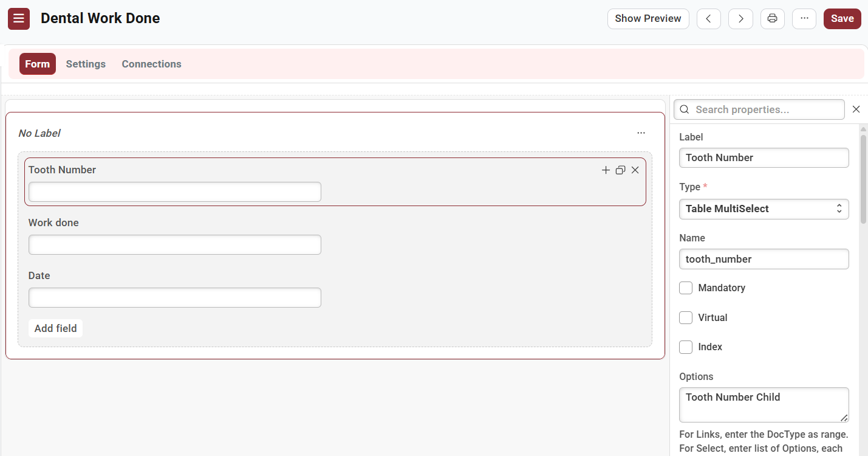Save the doctype
The image size is (868, 456).
pyautogui.click(x=842, y=18)
